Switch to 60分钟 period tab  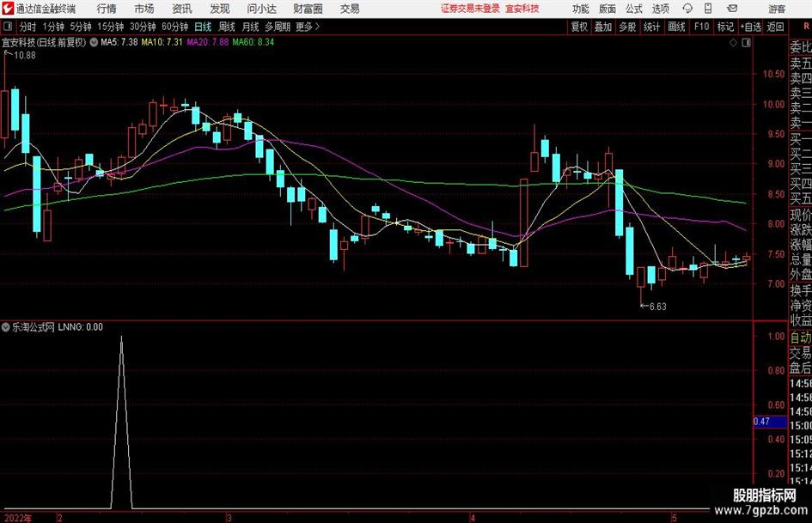click(x=175, y=27)
